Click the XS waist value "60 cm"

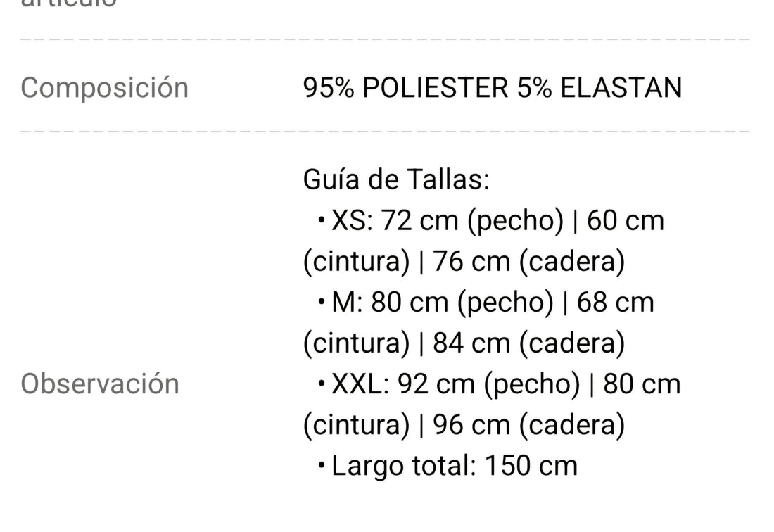click(625, 221)
